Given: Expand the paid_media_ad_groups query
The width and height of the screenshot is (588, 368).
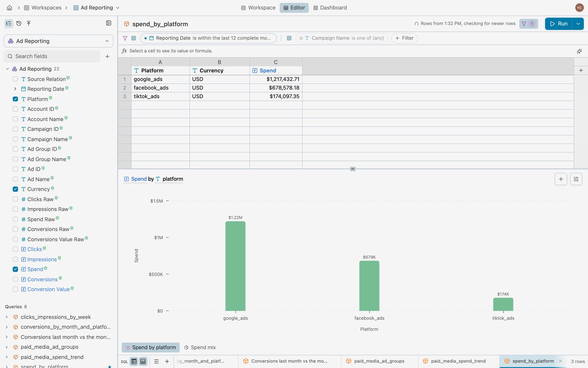Looking at the screenshot, I should (7, 347).
